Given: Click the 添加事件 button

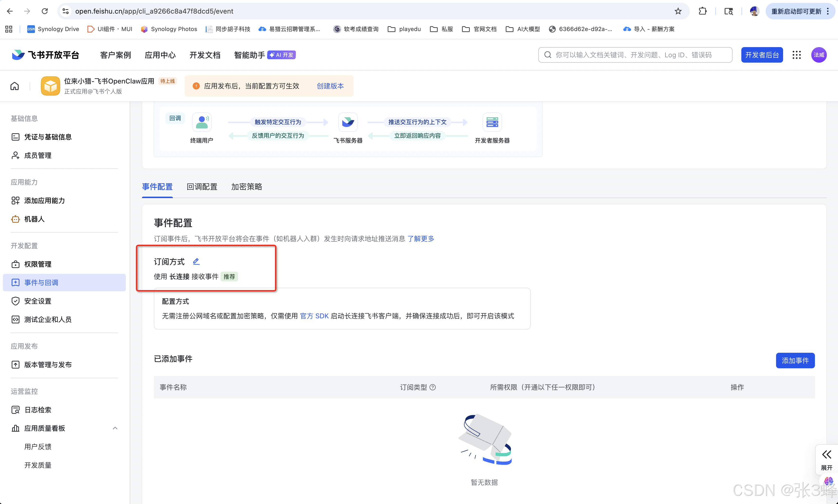Looking at the screenshot, I should 795,360.
